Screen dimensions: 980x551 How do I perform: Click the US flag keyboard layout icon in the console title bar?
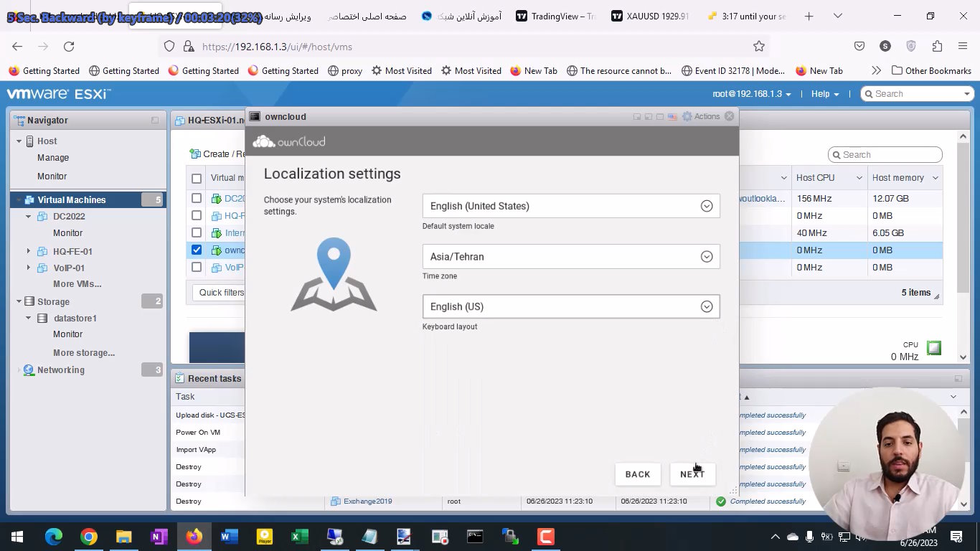click(x=672, y=116)
